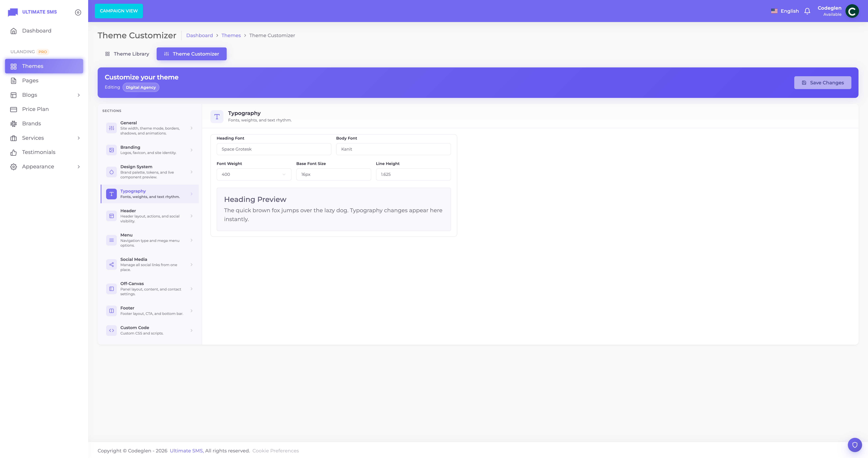The height and width of the screenshot is (458, 868).
Task: Click the Custom Code brackets icon
Action: [112, 330]
